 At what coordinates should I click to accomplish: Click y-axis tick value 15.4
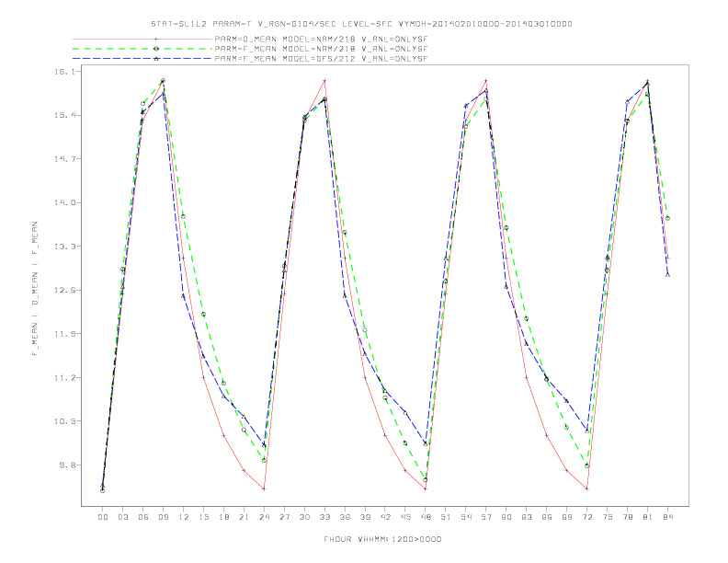pos(64,115)
